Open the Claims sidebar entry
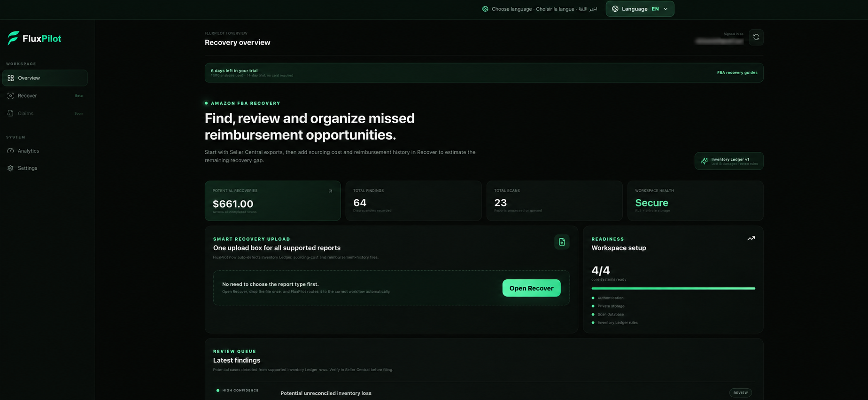 pyautogui.click(x=45, y=113)
